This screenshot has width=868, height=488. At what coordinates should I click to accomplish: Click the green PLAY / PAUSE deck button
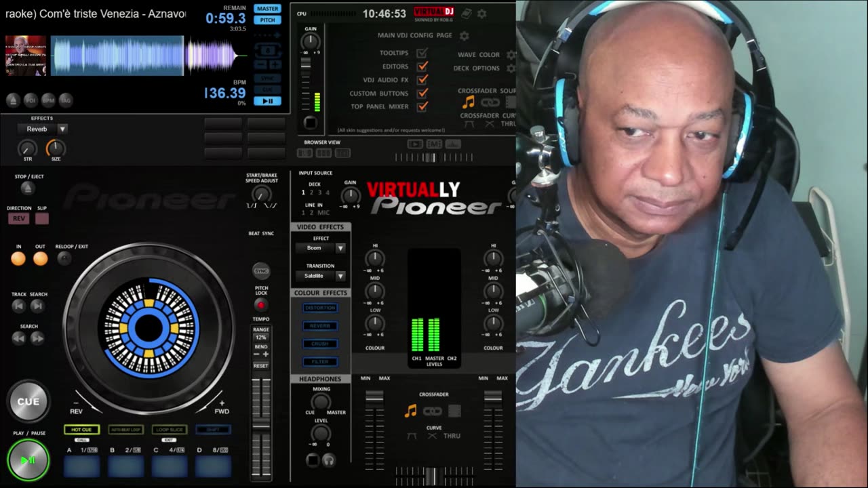28,460
